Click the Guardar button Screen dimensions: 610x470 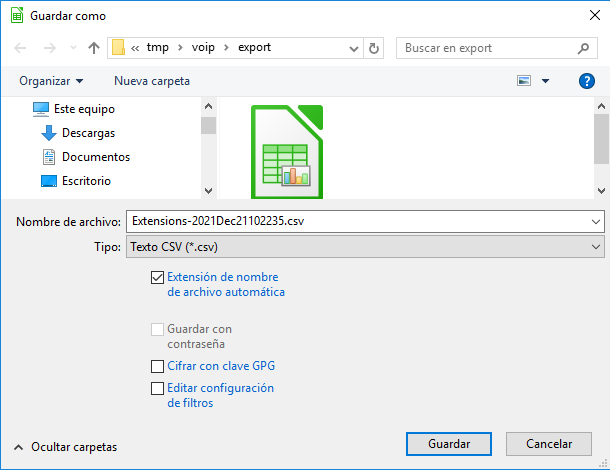pyautogui.click(x=448, y=444)
